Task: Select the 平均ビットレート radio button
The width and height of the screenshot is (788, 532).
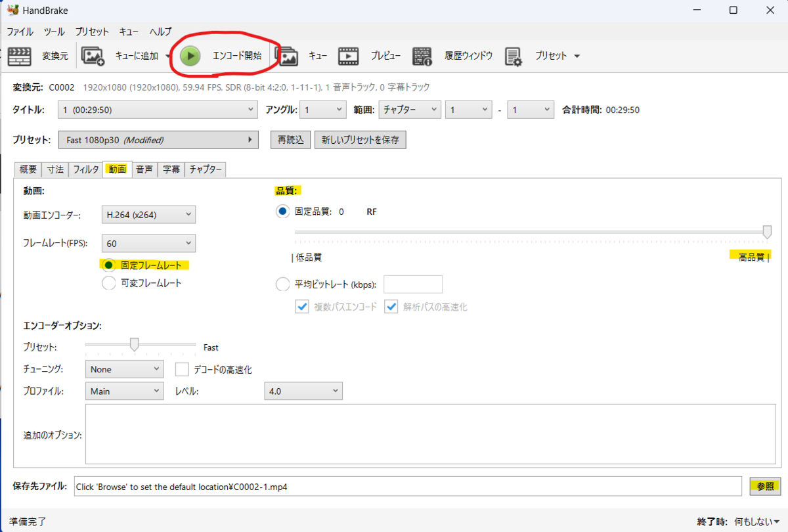Action: coord(282,284)
